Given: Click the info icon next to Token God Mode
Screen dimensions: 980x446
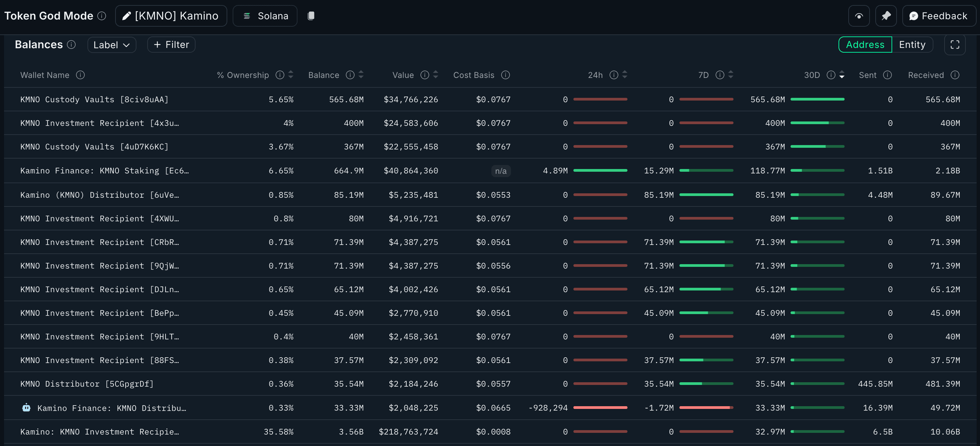Looking at the screenshot, I should (101, 16).
